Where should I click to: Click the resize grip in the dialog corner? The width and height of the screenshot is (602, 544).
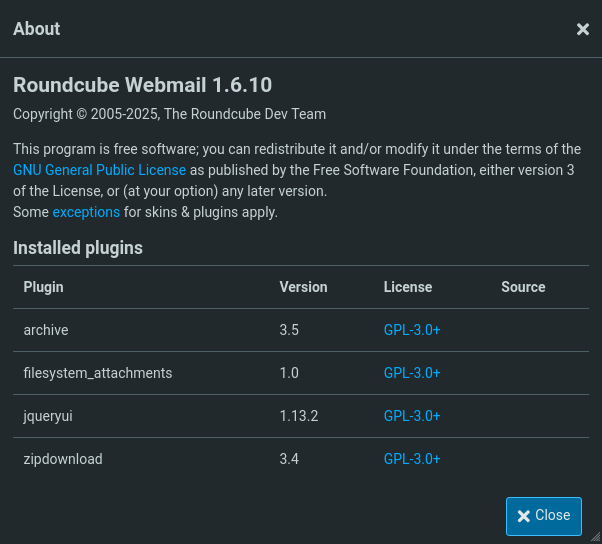coord(595,537)
